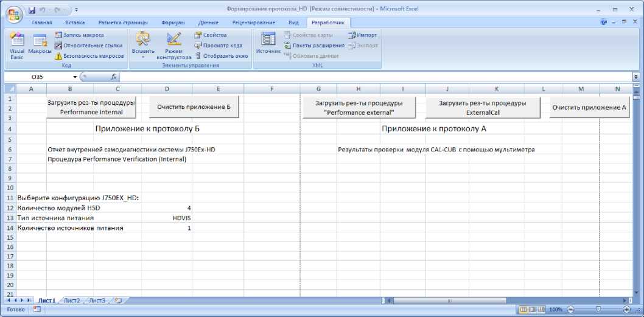This screenshot has height=317, width=644.
Task: Click the horizontal scrollbar thumb
Action: click(x=450, y=301)
